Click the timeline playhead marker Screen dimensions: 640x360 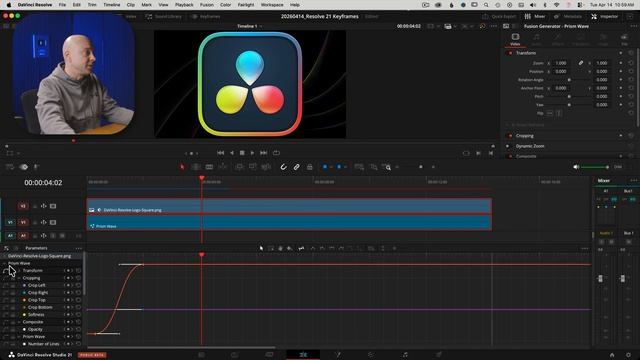coord(202,178)
